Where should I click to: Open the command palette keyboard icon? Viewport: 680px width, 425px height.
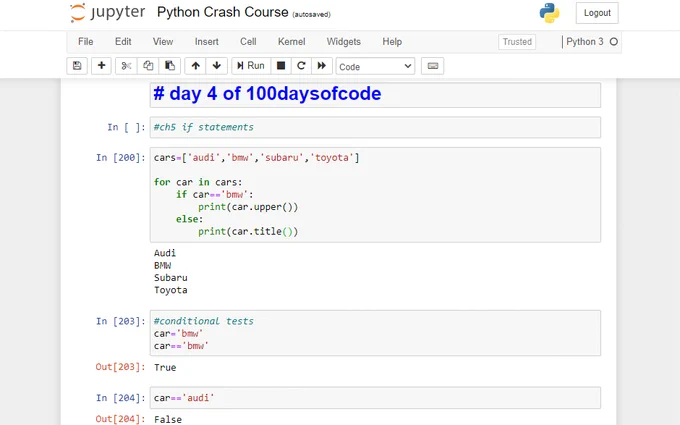click(x=432, y=66)
